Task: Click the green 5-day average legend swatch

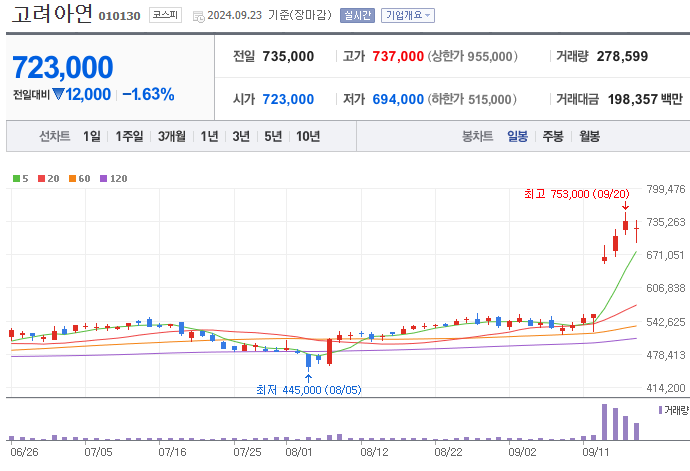Action: [16, 179]
